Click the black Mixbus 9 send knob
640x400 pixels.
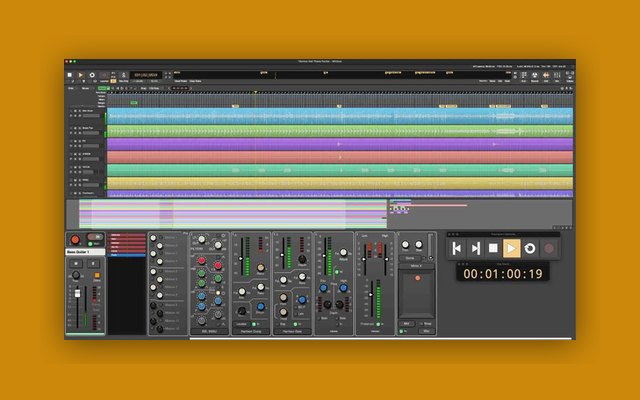point(153,306)
